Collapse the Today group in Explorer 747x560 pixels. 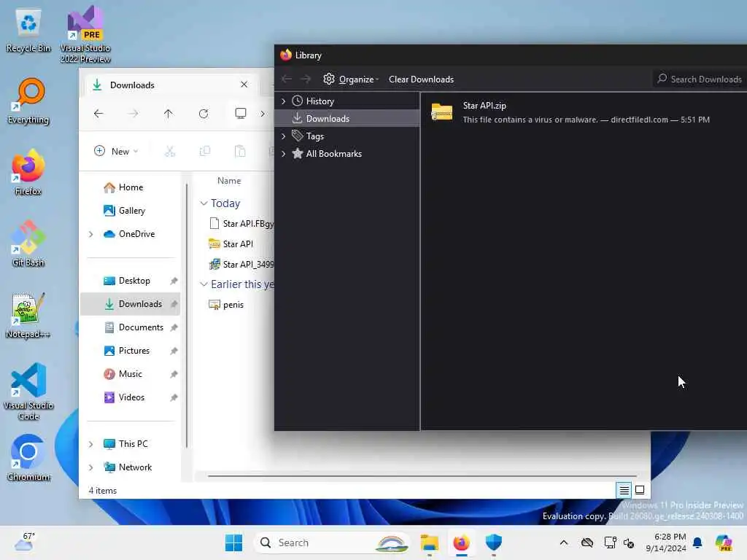click(x=204, y=203)
